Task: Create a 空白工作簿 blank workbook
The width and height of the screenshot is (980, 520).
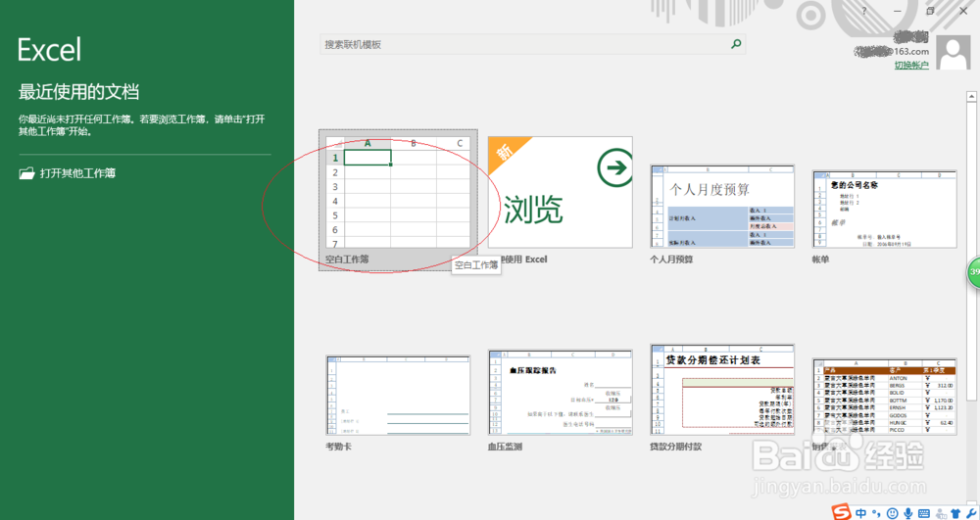Action: point(398,200)
